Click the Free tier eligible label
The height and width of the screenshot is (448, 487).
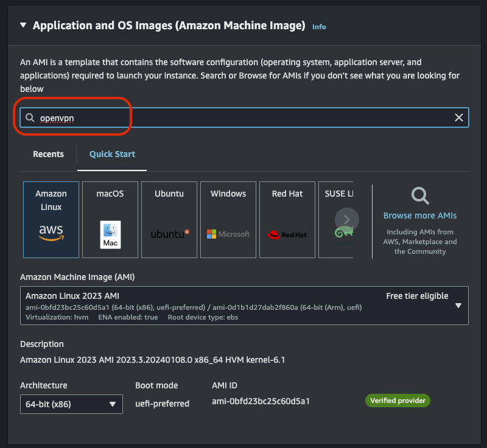pos(417,296)
